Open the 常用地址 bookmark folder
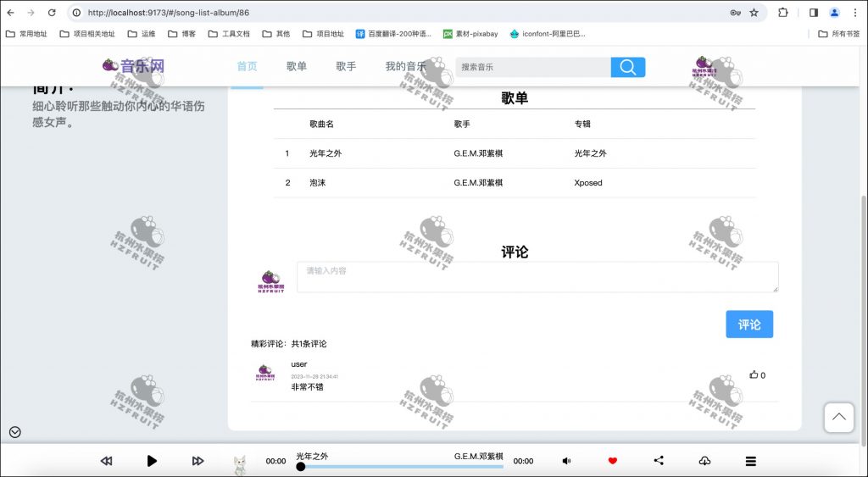Image resolution: width=868 pixels, height=477 pixels. [26, 34]
